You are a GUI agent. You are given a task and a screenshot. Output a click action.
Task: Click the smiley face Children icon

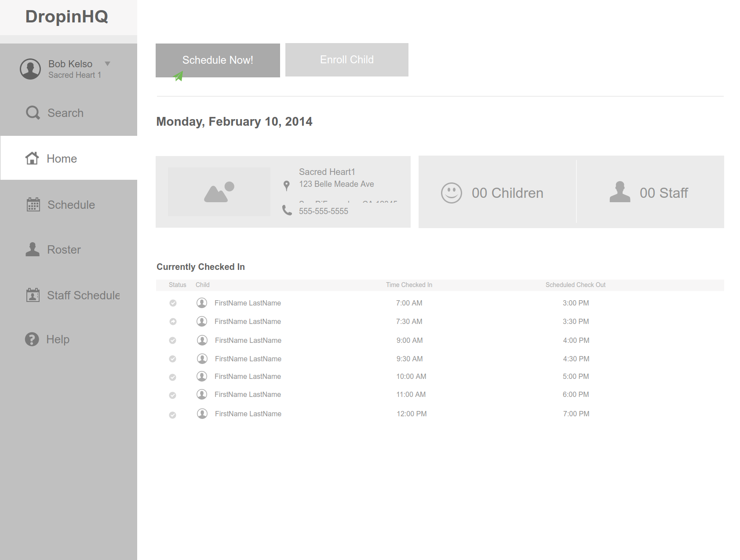pos(452,193)
